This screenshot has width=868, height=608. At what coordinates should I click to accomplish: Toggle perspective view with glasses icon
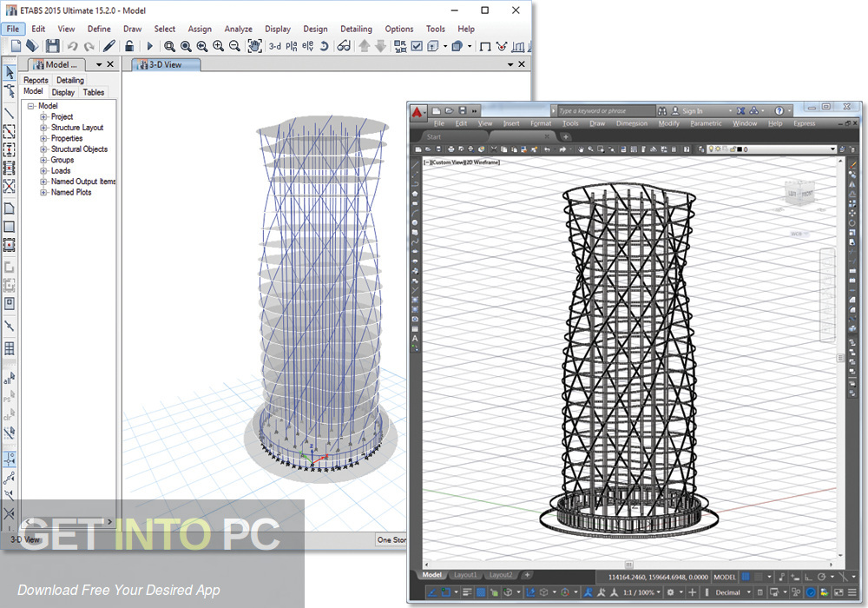pos(344,47)
